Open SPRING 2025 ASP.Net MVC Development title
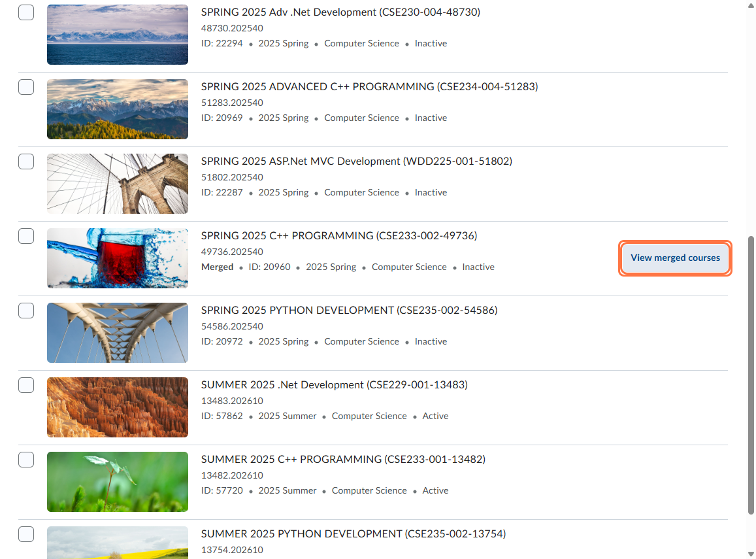 click(356, 161)
